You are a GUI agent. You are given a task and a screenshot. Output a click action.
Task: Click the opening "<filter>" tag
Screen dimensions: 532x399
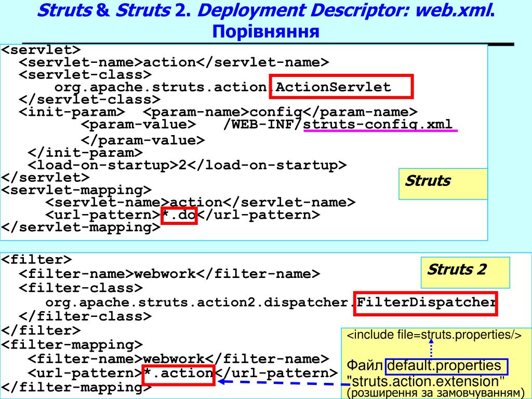pyautogui.click(x=36, y=260)
